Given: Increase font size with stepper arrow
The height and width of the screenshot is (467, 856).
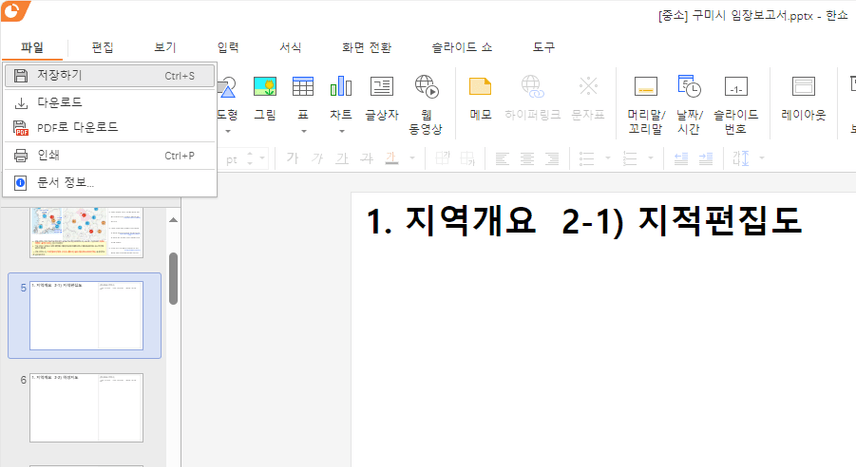Looking at the screenshot, I should (x=249, y=155).
